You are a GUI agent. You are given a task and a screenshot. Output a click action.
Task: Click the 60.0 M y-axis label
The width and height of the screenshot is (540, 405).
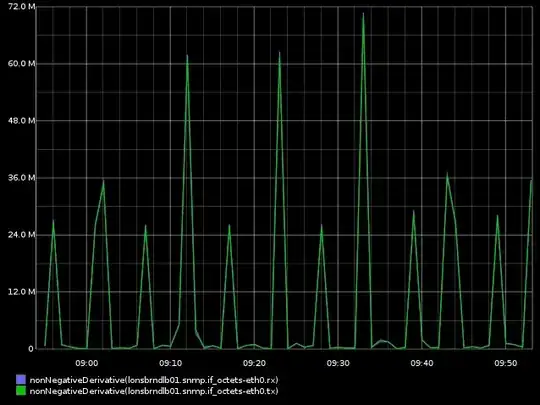click(x=22, y=64)
